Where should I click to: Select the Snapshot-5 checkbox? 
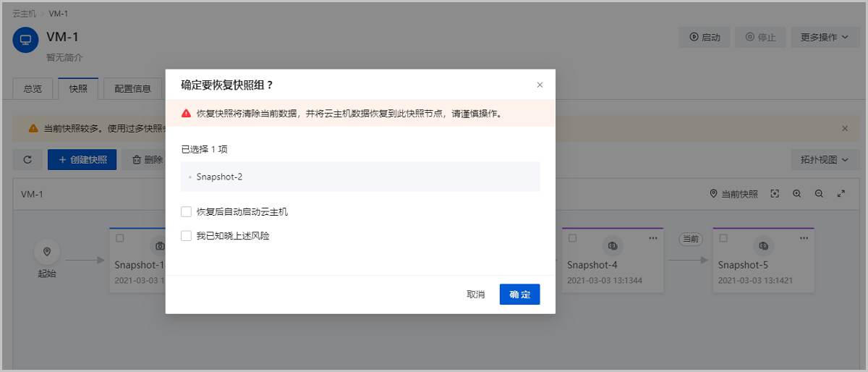point(723,238)
